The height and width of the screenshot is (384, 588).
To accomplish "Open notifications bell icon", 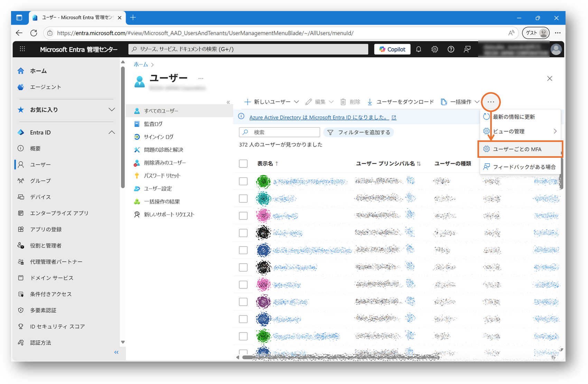I will 419,49.
